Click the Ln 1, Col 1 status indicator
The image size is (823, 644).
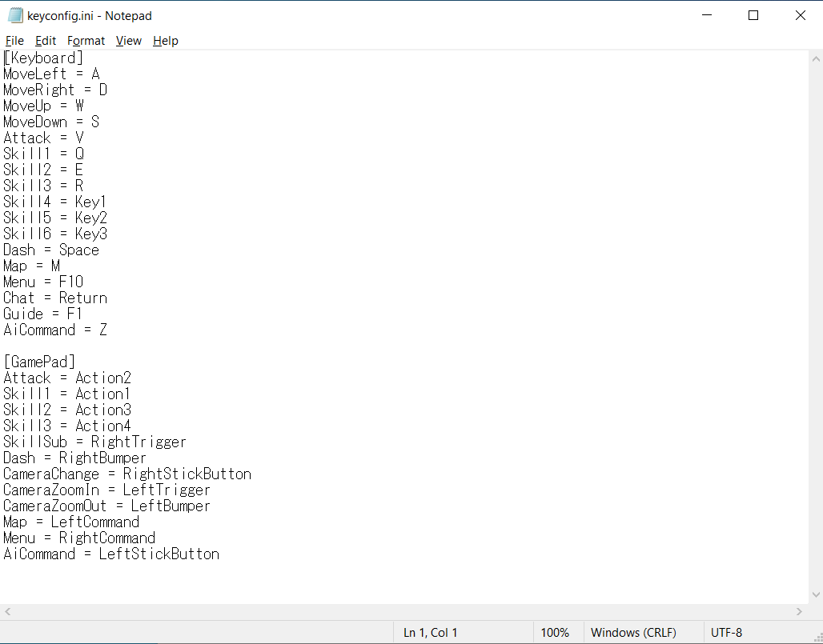pos(431,633)
